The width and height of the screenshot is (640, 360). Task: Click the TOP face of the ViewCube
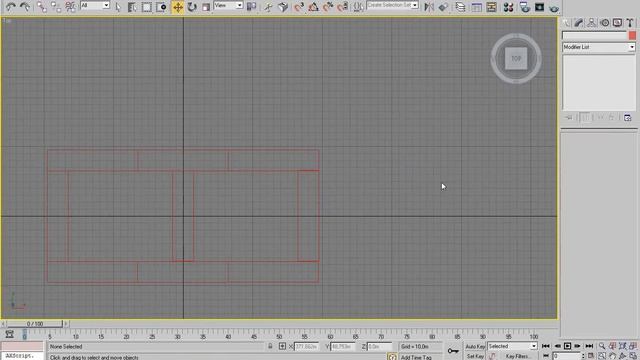click(516, 58)
